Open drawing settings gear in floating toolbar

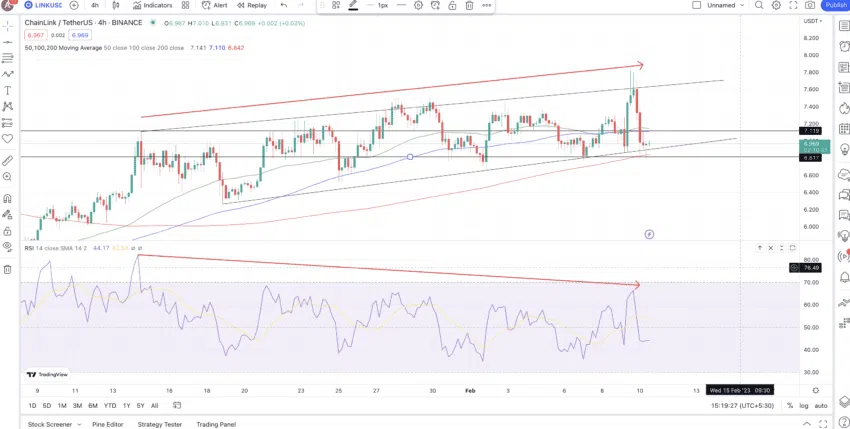(x=418, y=5)
